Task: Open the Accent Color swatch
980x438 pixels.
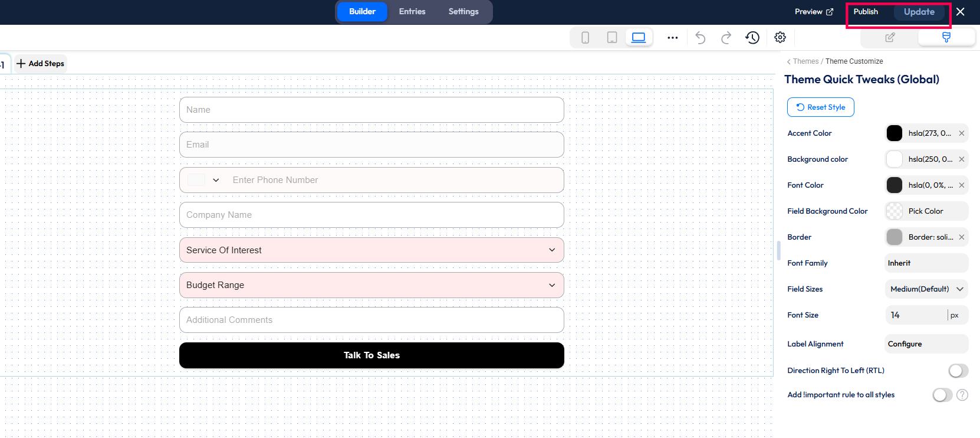Action: (x=894, y=133)
